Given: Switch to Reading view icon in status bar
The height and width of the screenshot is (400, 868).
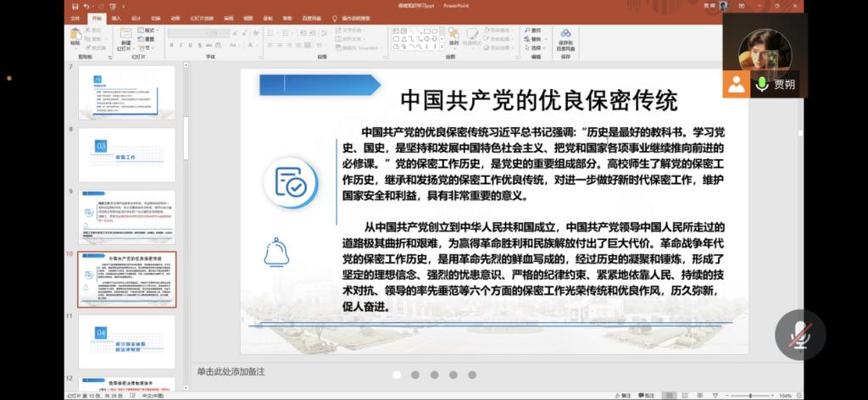Looking at the screenshot, I should coord(699,396).
